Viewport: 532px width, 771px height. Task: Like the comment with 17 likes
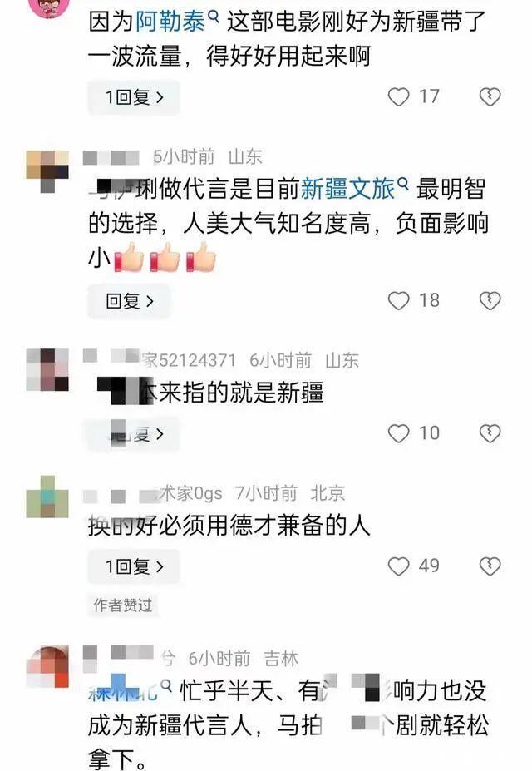(398, 96)
